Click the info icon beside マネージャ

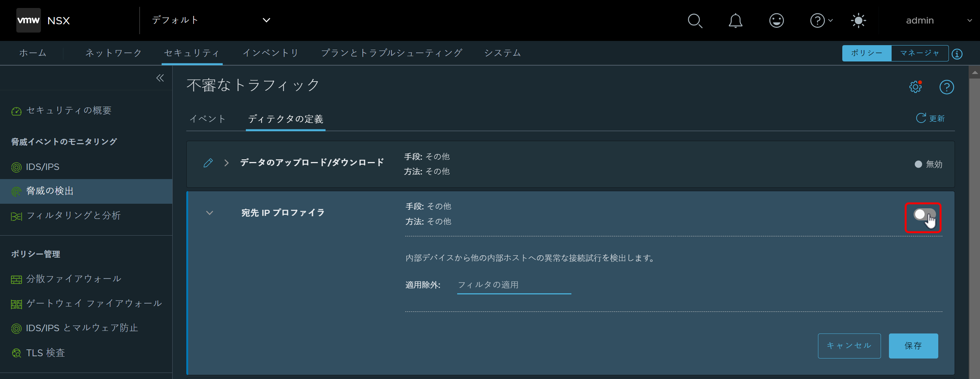pos(957,54)
